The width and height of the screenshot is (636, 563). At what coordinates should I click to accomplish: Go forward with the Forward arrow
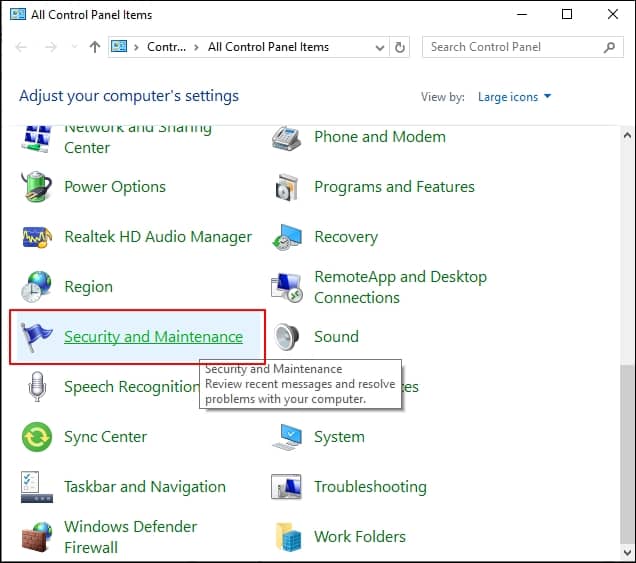tap(50, 47)
